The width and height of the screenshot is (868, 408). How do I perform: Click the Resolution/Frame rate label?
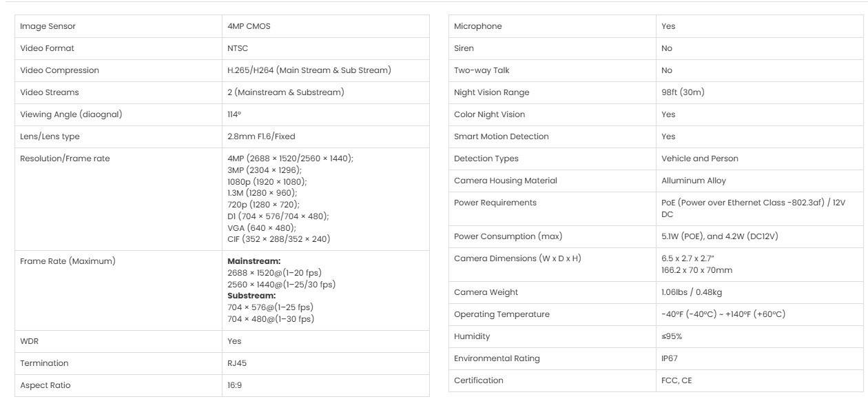click(65, 159)
